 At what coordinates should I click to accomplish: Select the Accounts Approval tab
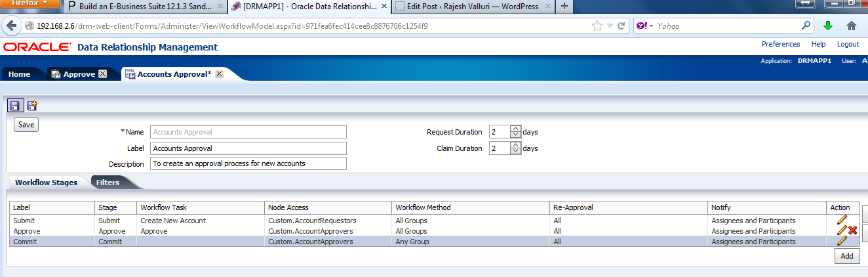[174, 74]
